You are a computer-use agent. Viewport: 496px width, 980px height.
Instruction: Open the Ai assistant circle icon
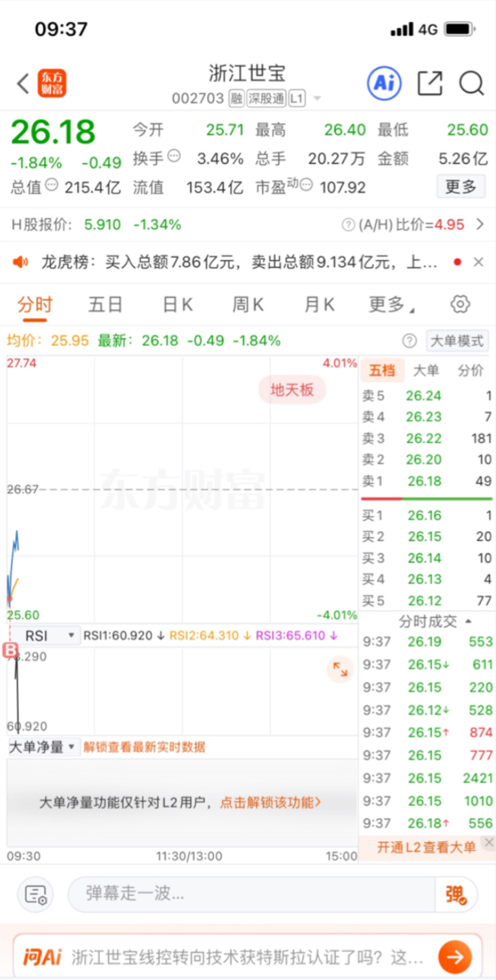pyautogui.click(x=384, y=83)
